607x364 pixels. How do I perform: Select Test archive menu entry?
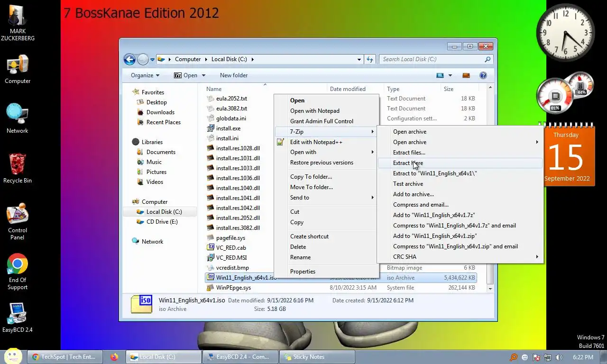[460, 184]
